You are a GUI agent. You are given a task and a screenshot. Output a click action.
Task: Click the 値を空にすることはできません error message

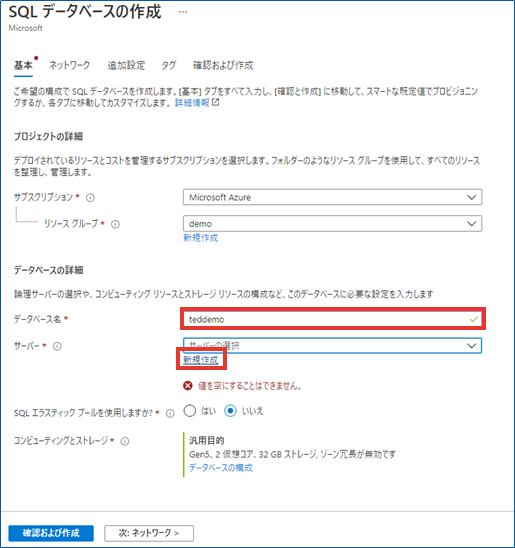[x=250, y=386]
